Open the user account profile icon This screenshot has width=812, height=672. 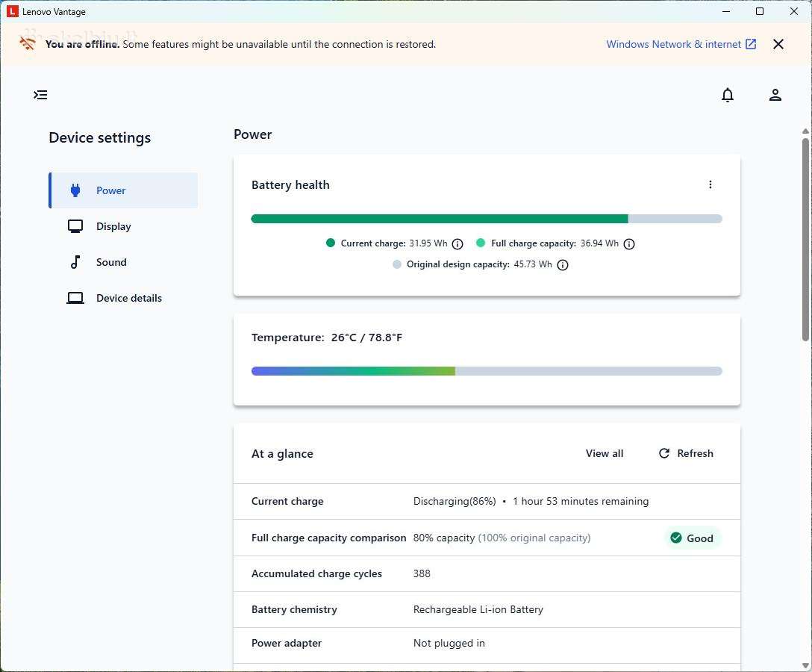pyautogui.click(x=775, y=95)
